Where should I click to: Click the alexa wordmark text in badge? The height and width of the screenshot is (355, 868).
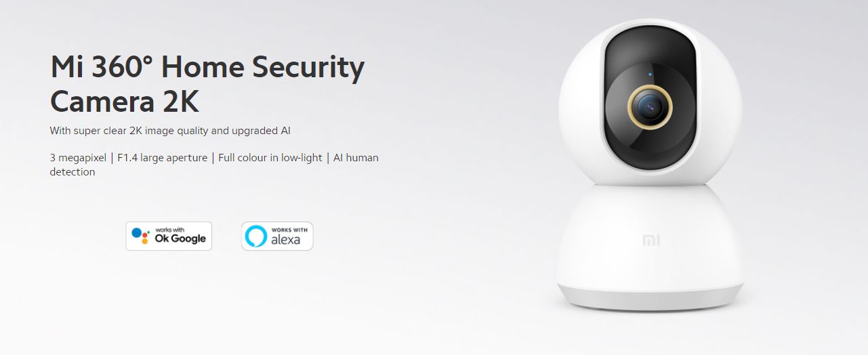(286, 240)
